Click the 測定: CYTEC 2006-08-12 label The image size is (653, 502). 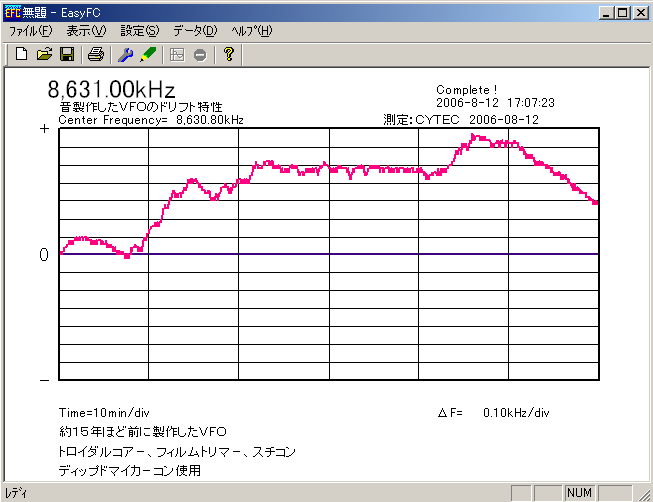tap(461, 120)
